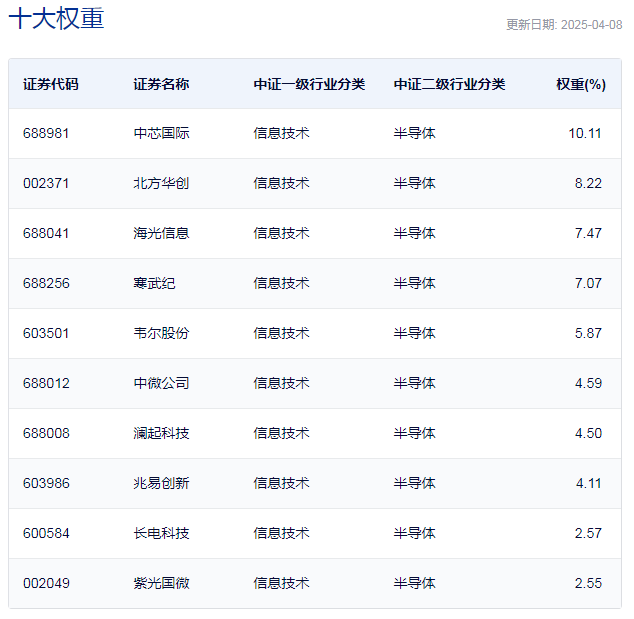
Task: Click the 十大权重 heading
Action: (x=56, y=19)
